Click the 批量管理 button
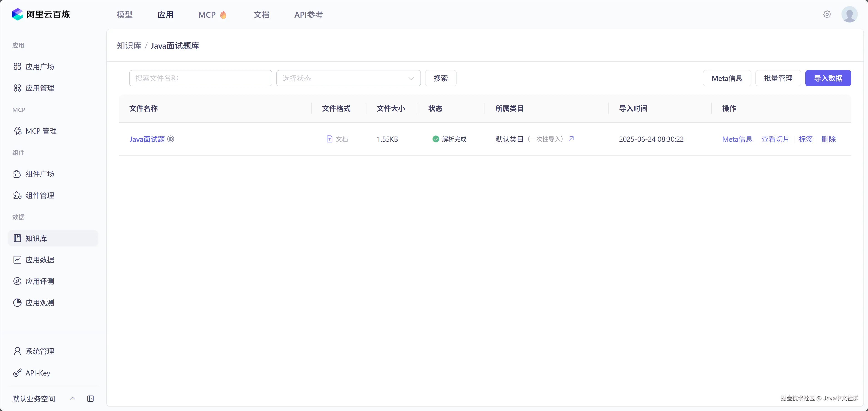Image resolution: width=868 pixels, height=411 pixels. click(778, 78)
